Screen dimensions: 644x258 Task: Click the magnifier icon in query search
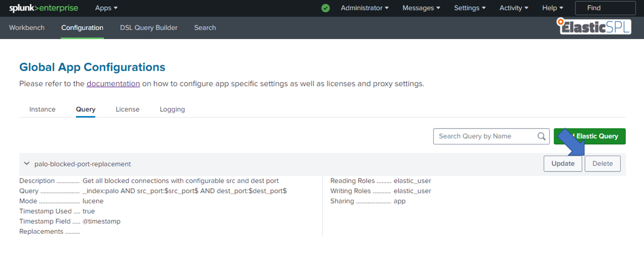click(x=541, y=136)
